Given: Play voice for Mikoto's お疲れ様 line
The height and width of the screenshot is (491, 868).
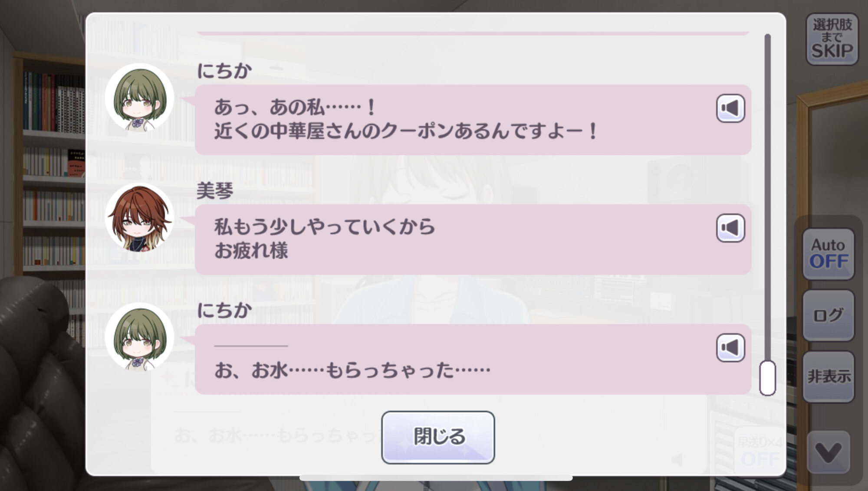Looking at the screenshot, I should (730, 228).
